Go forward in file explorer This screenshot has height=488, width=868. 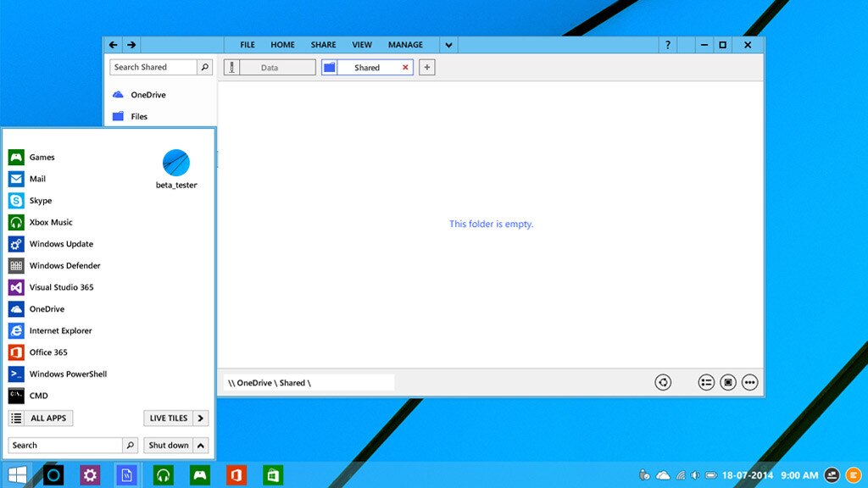(x=131, y=45)
